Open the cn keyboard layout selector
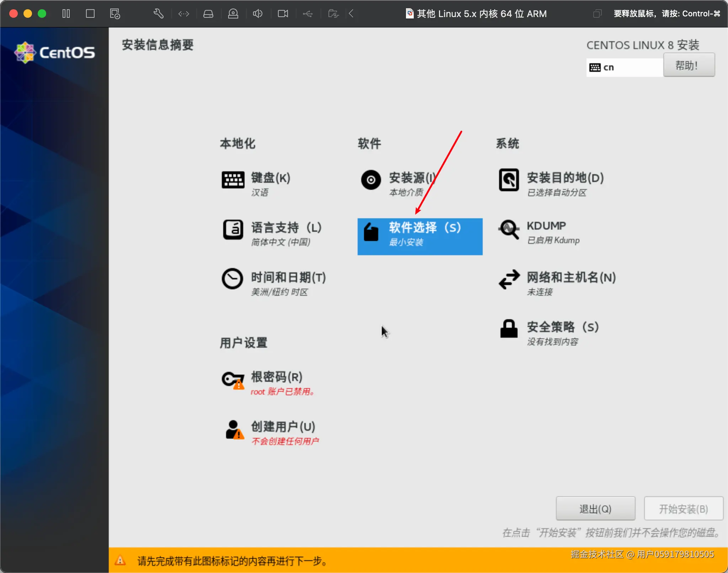 (623, 67)
